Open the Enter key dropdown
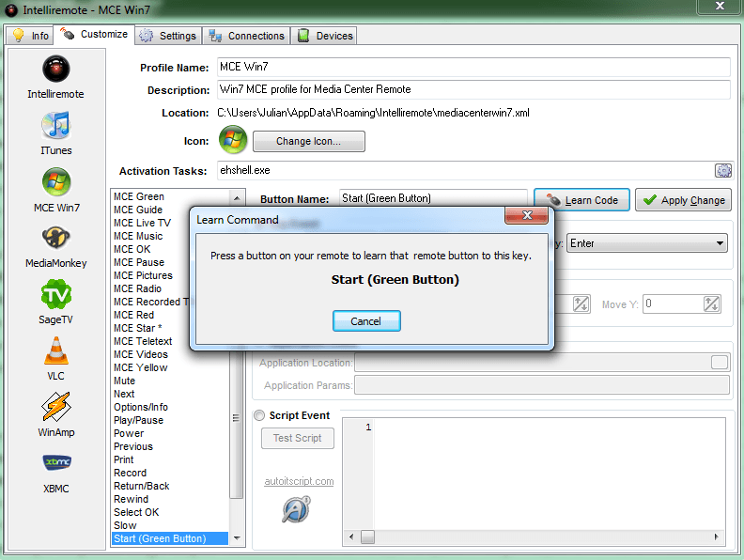This screenshot has height=560, width=744. pyautogui.click(x=647, y=243)
